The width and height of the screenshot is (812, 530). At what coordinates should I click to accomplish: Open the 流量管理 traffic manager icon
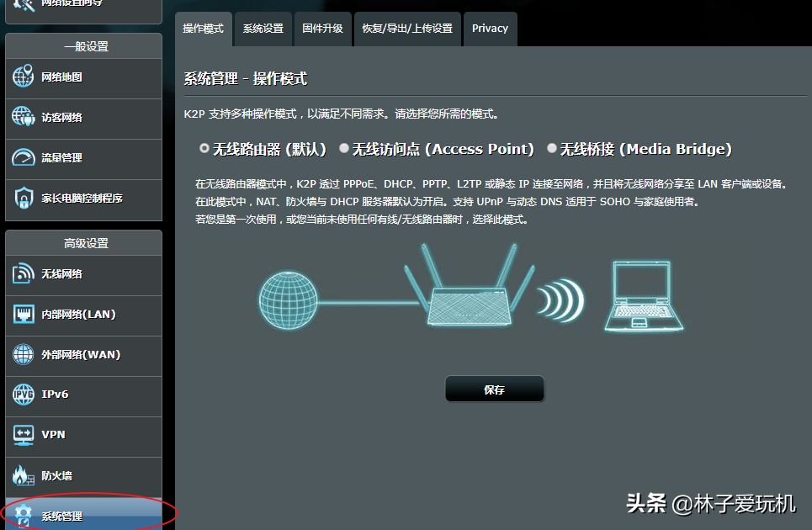pyautogui.click(x=24, y=157)
